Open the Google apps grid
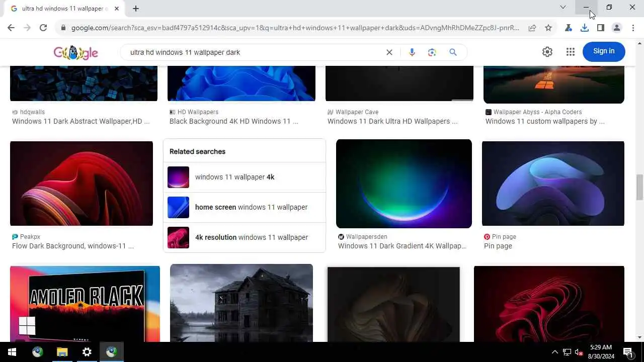 (570, 52)
